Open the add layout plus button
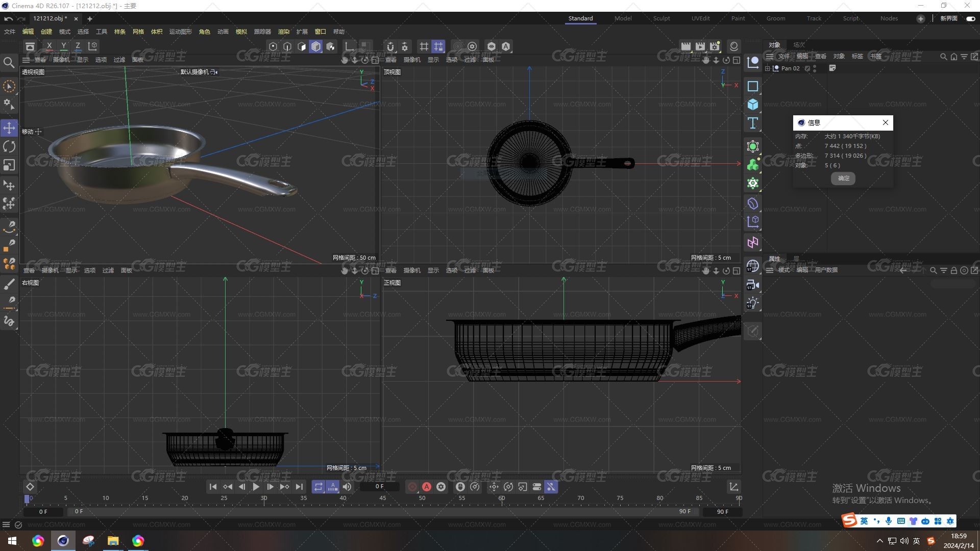The height and width of the screenshot is (551, 980). tap(920, 18)
